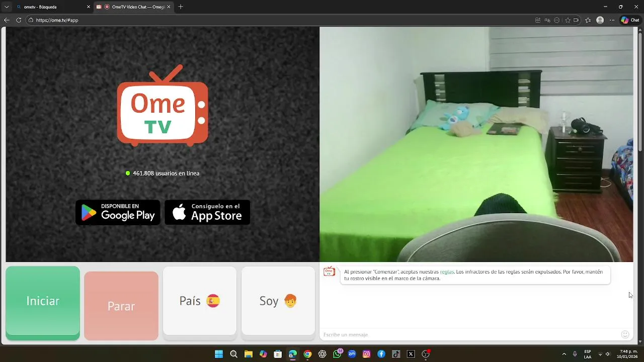Open the reglas rules link
This screenshot has width=644, height=362.
coord(447,271)
